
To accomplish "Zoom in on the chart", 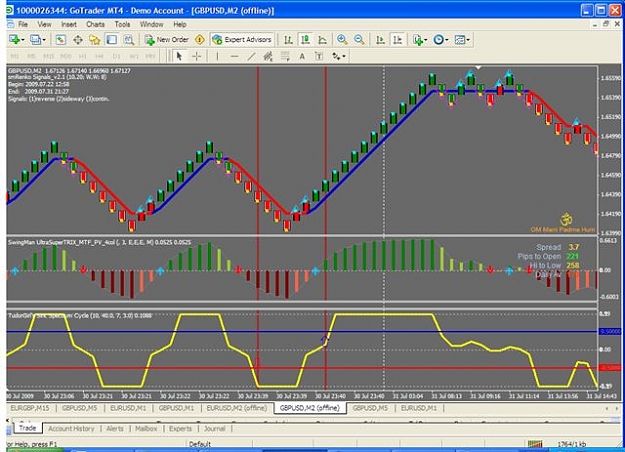I will click(342, 39).
